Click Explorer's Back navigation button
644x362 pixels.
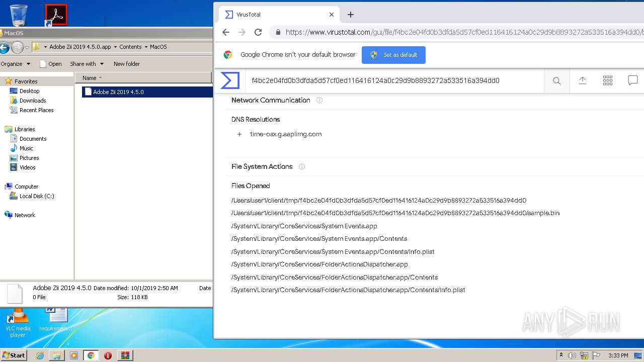(4, 48)
